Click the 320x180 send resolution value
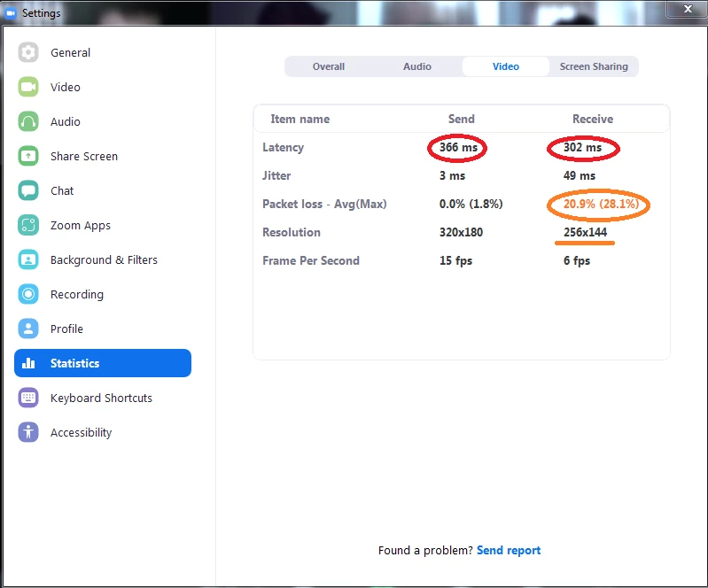Screen dimensions: 708x588 tap(461, 232)
